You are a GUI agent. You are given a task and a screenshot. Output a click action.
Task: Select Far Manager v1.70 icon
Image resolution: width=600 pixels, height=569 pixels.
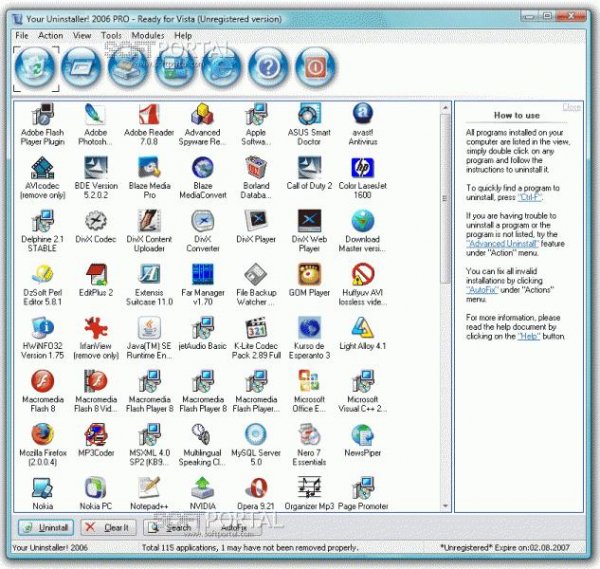tap(203, 274)
